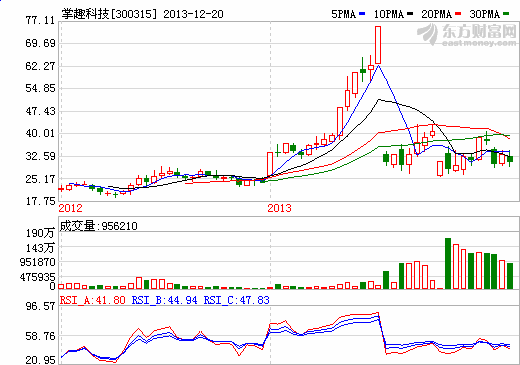This screenshot has height=365, width=520.
Task: Click the 5PMA legend label
Action: [344, 14]
